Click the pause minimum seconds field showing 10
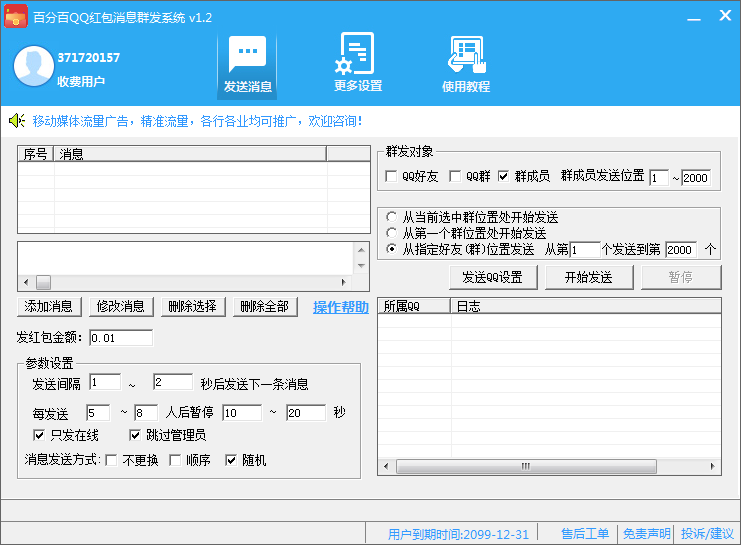741x545 pixels. click(x=242, y=413)
